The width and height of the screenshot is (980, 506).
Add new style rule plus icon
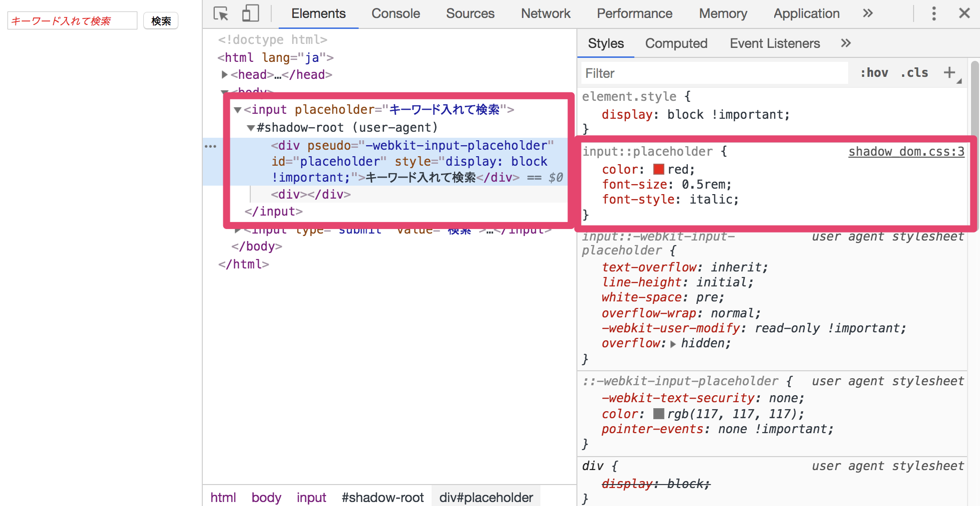949,73
